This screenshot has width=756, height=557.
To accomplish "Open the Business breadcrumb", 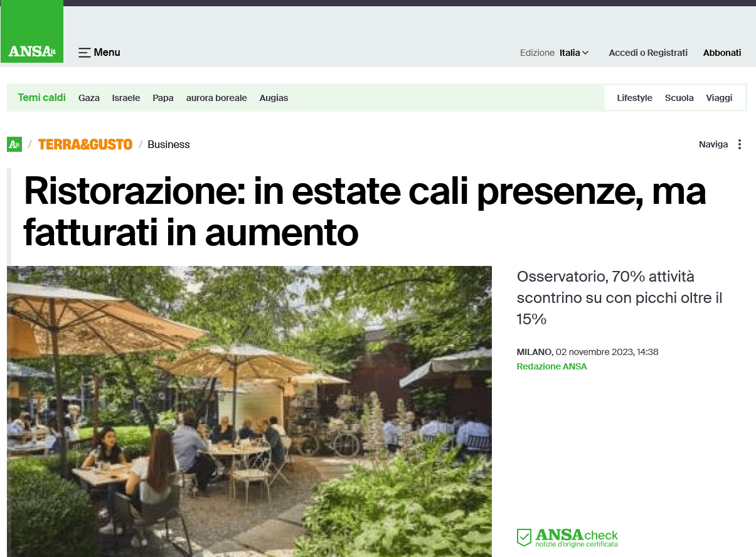I will pyautogui.click(x=169, y=144).
